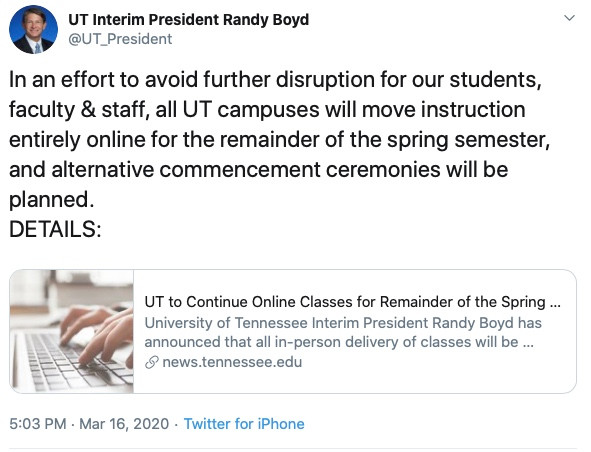Click the word planned in tweet body

51,200
